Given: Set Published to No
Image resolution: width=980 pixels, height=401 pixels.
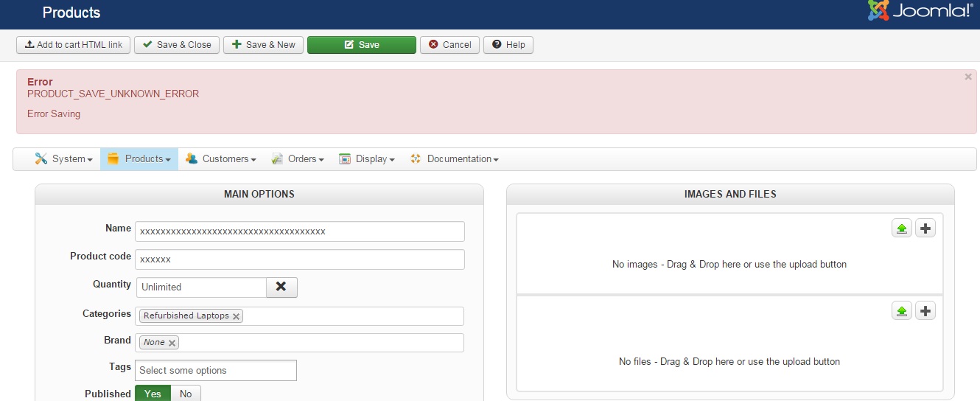Looking at the screenshot, I should tap(186, 394).
